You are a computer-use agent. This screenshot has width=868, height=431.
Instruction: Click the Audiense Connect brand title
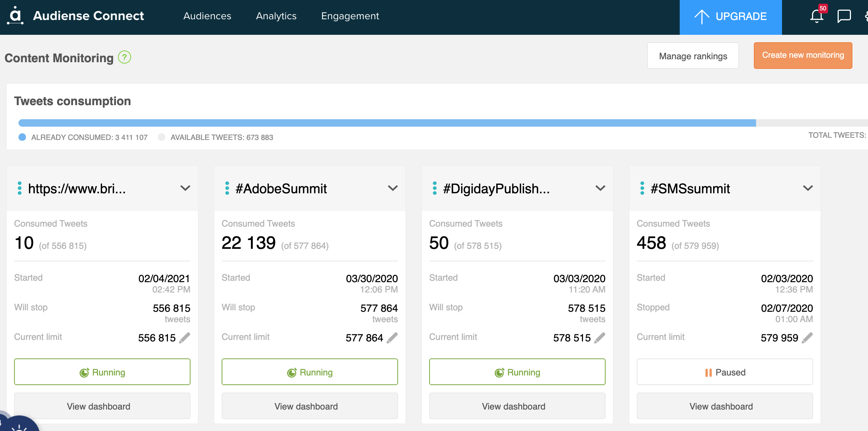[88, 16]
